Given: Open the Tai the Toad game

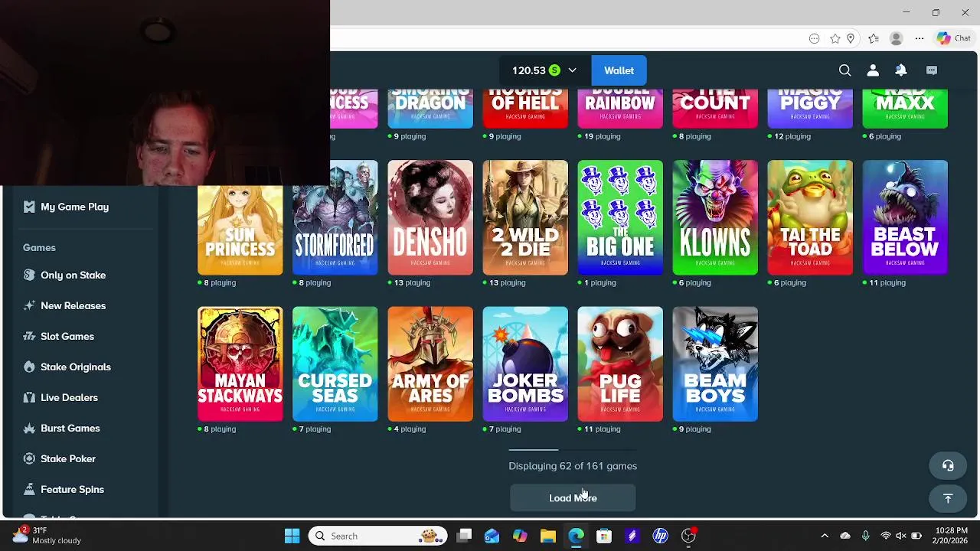Looking at the screenshot, I should tap(810, 217).
